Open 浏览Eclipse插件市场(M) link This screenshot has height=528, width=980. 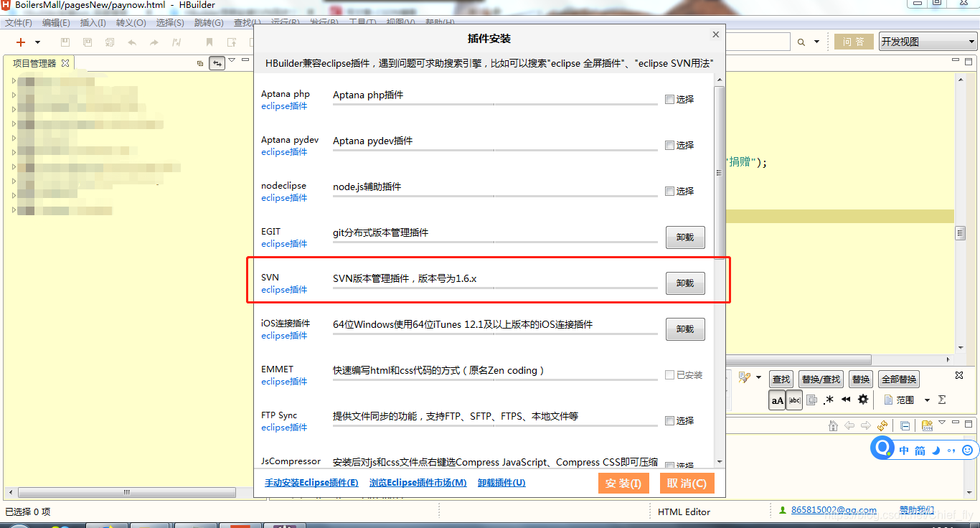(418, 483)
